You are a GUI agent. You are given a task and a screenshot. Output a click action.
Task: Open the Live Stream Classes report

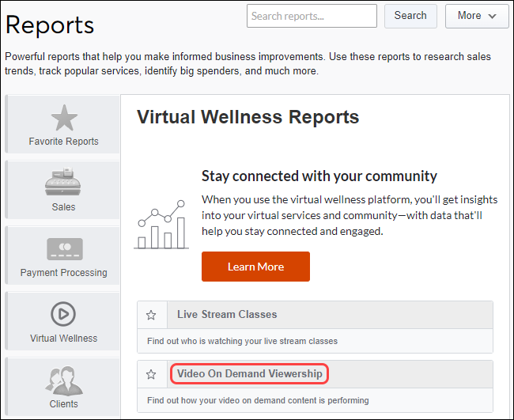click(x=227, y=315)
